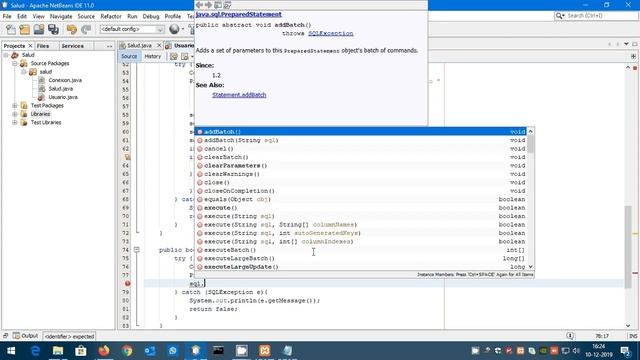Choose addBatch(String sql) completion item

[361, 140]
